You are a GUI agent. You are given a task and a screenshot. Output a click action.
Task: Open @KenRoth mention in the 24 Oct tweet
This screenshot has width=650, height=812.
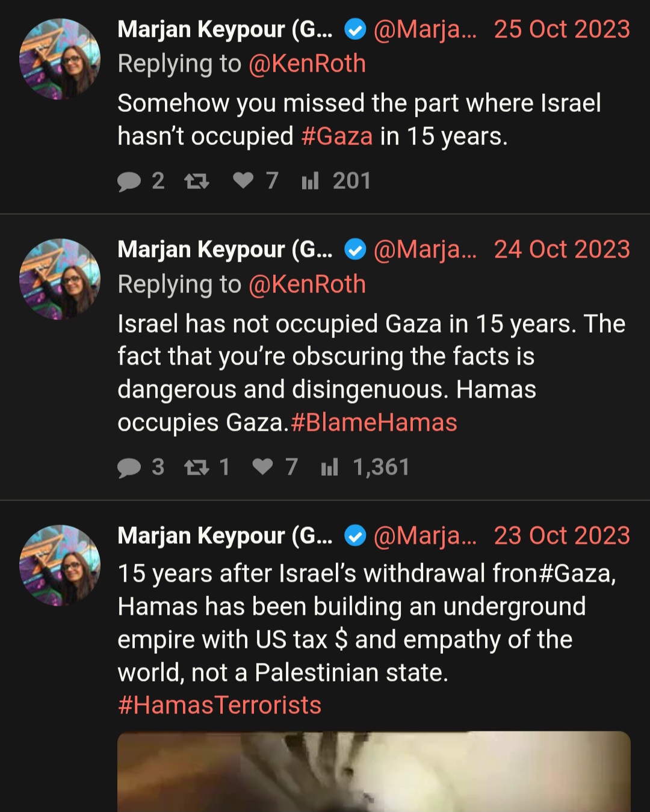(x=307, y=285)
